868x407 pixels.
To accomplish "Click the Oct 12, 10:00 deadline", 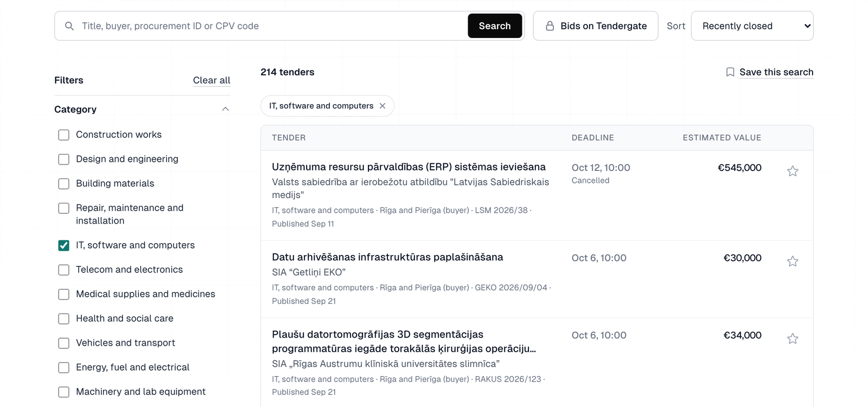I will [x=601, y=168].
